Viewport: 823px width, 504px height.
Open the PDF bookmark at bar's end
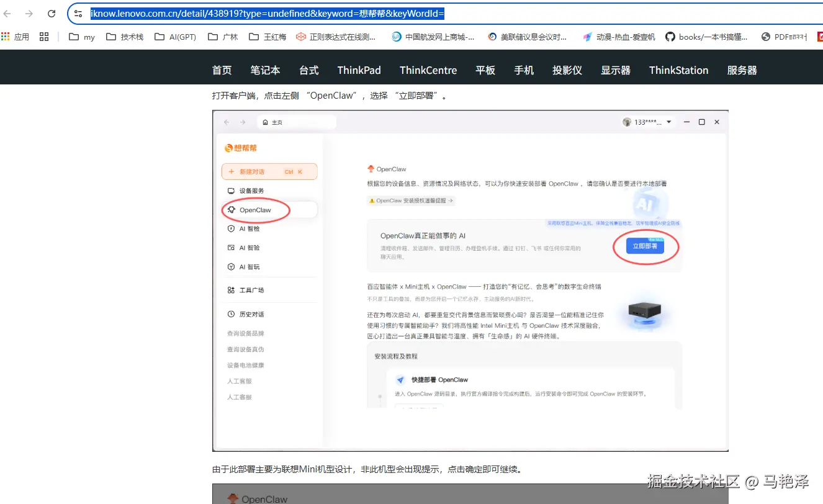point(785,37)
